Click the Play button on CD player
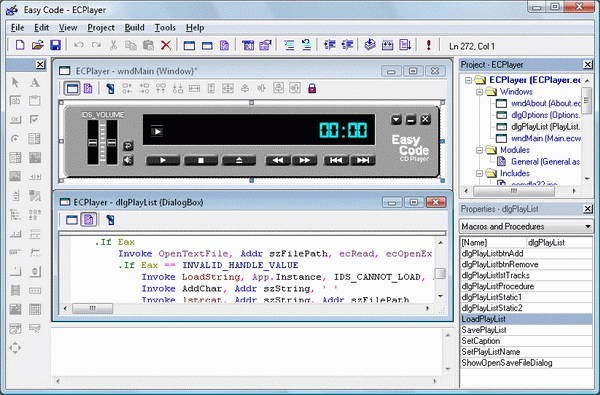The width and height of the screenshot is (600, 395). click(163, 160)
